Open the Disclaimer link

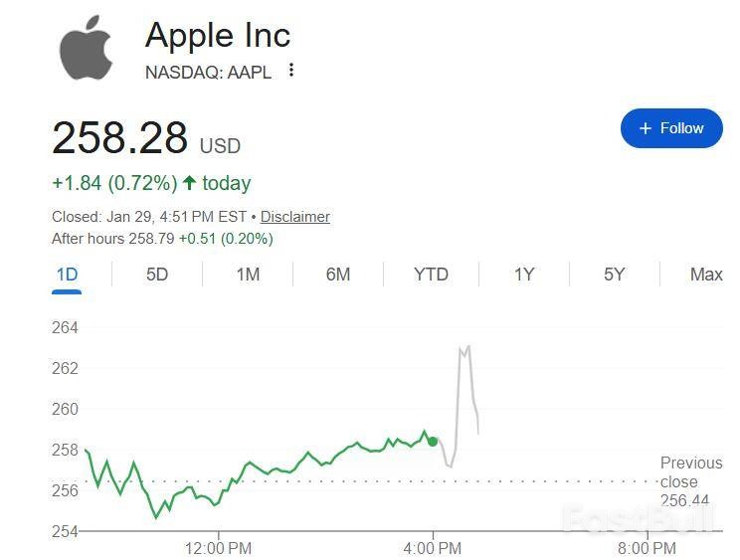294,217
